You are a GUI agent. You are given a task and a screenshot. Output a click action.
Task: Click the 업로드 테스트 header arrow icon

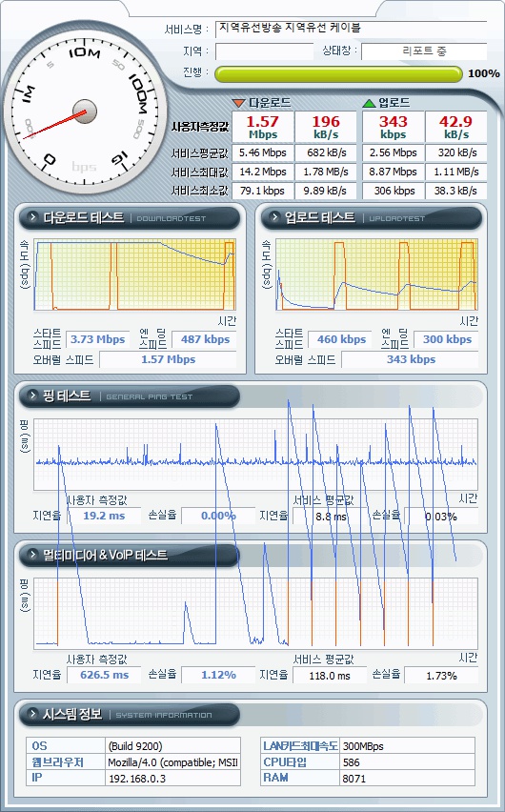[x=274, y=217]
